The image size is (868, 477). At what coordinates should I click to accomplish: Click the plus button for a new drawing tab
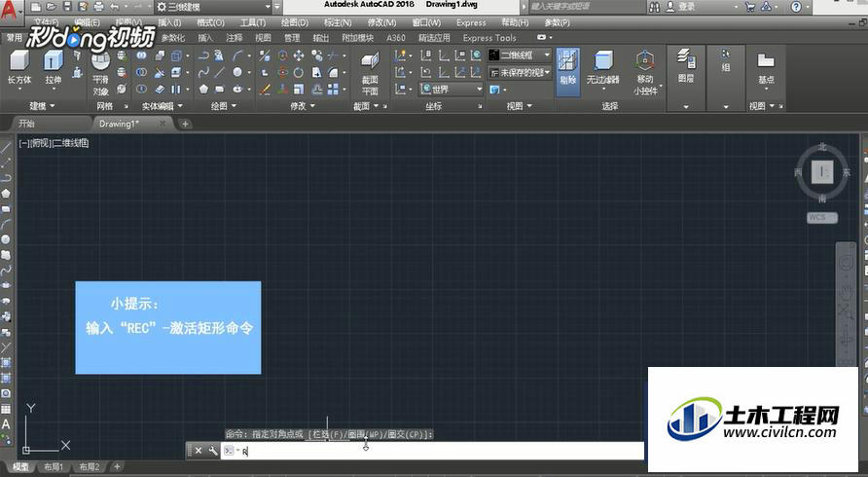(x=185, y=124)
